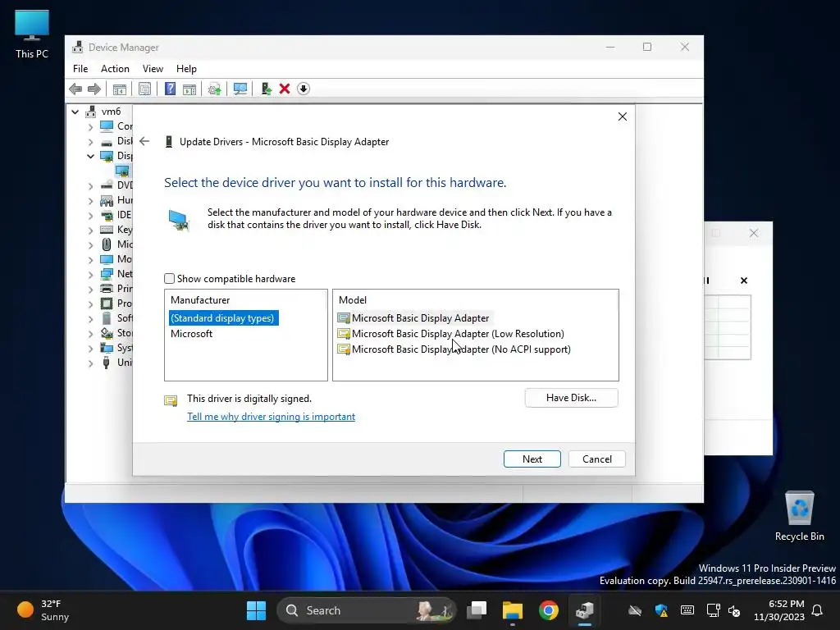Click the Device Manager taskbar icon
The image size is (840, 630).
tap(584, 610)
